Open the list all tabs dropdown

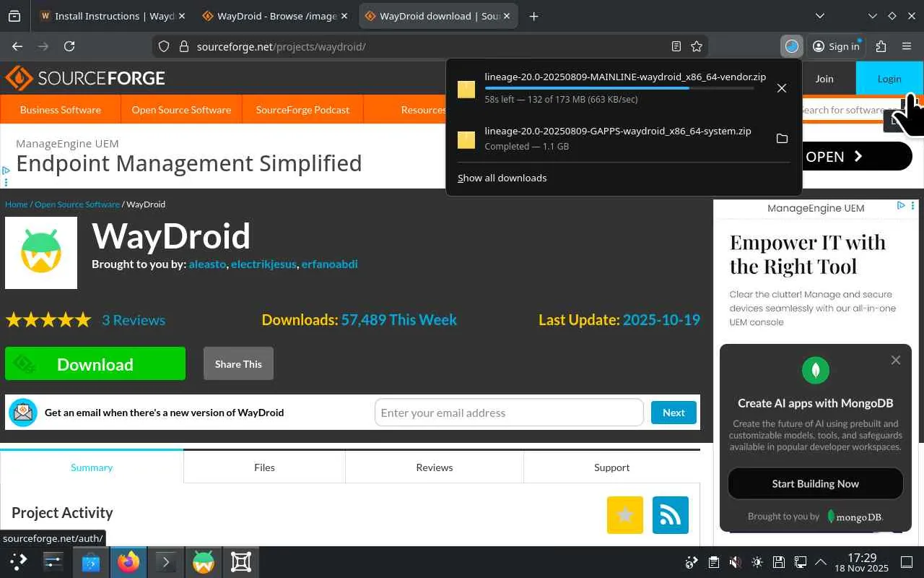pyautogui.click(x=819, y=16)
